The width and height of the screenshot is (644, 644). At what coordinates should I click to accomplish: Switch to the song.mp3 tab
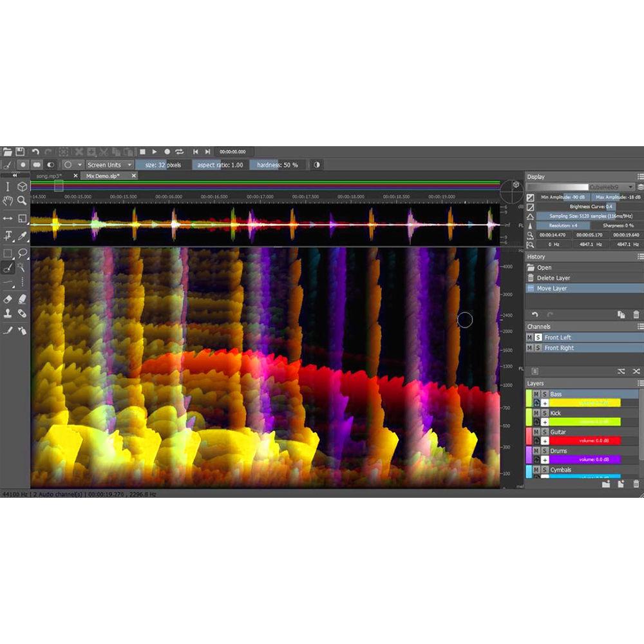50,176
